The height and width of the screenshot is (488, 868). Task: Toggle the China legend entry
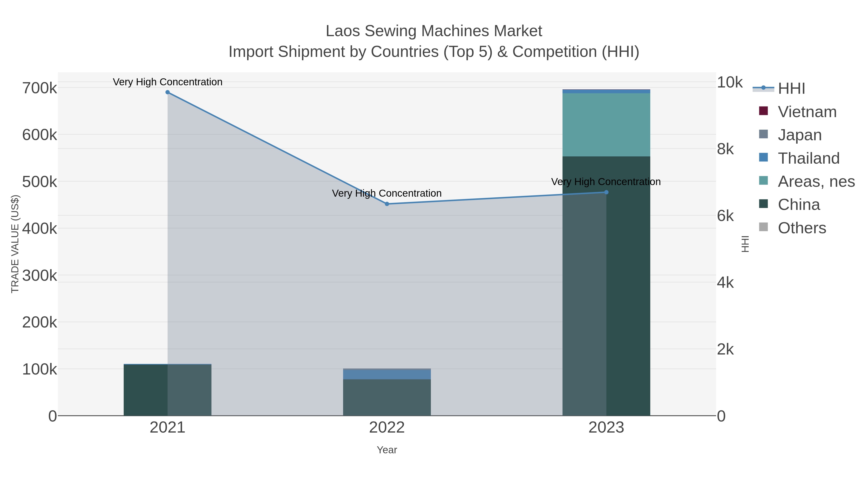click(789, 204)
